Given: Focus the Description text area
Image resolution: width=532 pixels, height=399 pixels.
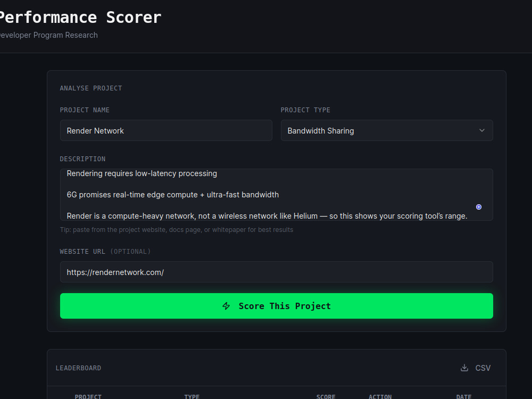Looking at the screenshot, I should [x=277, y=195].
